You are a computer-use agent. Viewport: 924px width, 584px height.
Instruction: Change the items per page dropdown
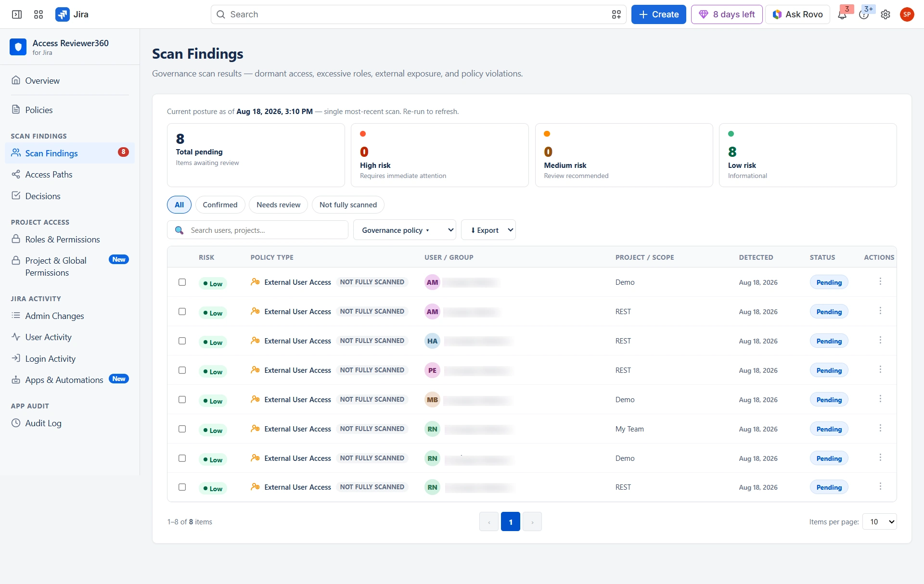coord(879,522)
